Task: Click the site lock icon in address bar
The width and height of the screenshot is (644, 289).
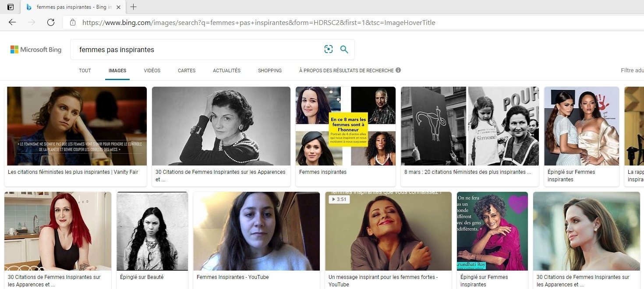Action: click(73, 22)
